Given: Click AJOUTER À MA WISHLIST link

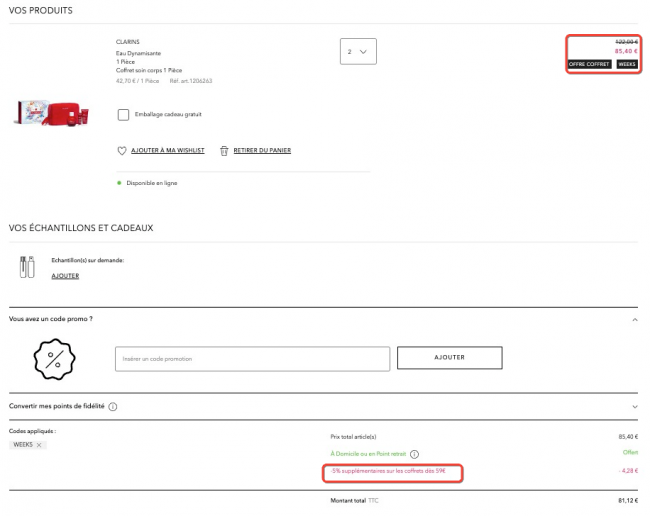Looking at the screenshot, I should 167,150.
